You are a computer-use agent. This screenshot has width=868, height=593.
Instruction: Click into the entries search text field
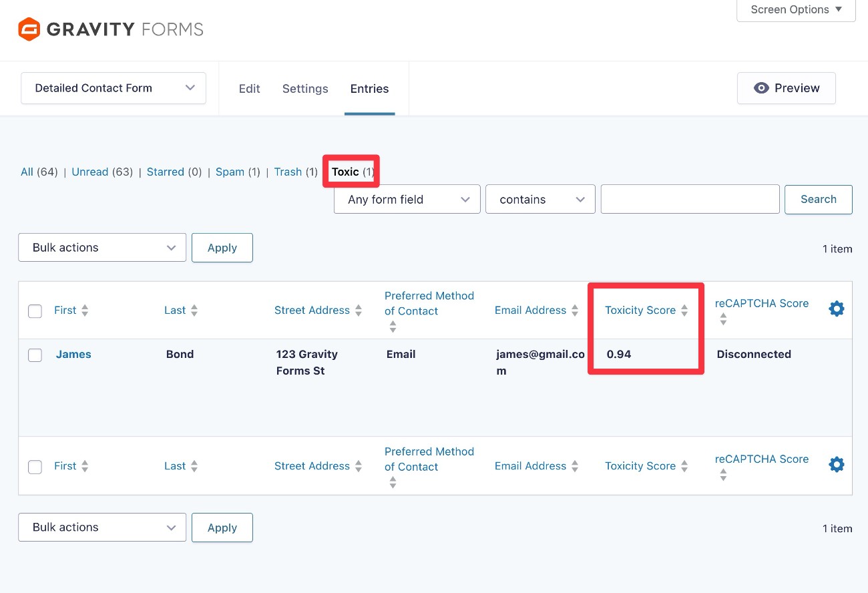tap(690, 200)
